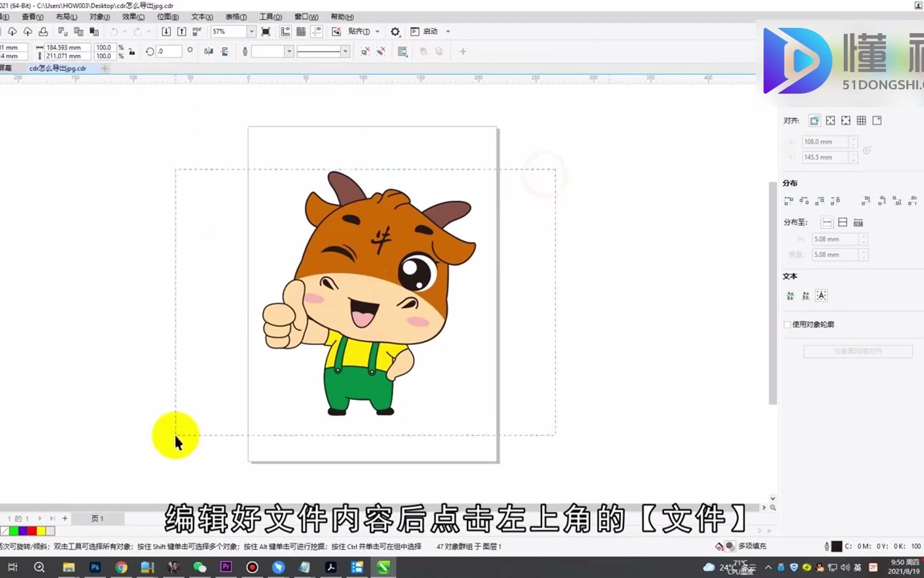Image resolution: width=924 pixels, height=578 pixels.
Task: Click the Import icon
Action: click(x=166, y=32)
